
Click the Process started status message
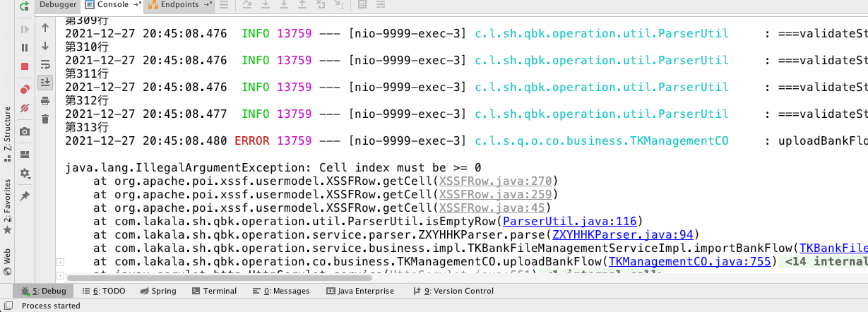(x=51, y=306)
